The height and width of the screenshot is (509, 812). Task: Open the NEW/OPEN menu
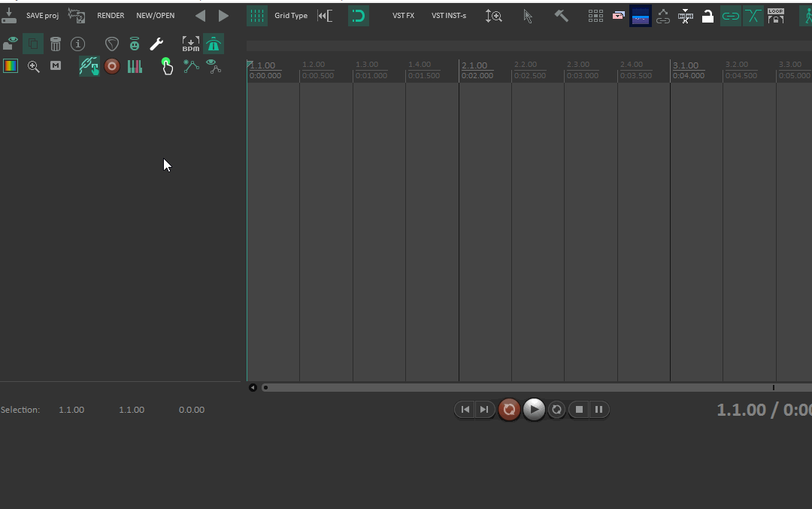[x=156, y=16]
